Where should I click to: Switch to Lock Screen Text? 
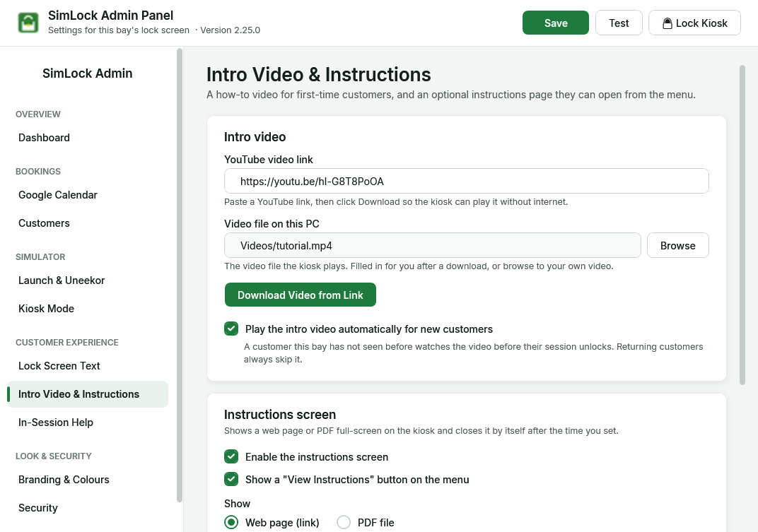[88, 366]
